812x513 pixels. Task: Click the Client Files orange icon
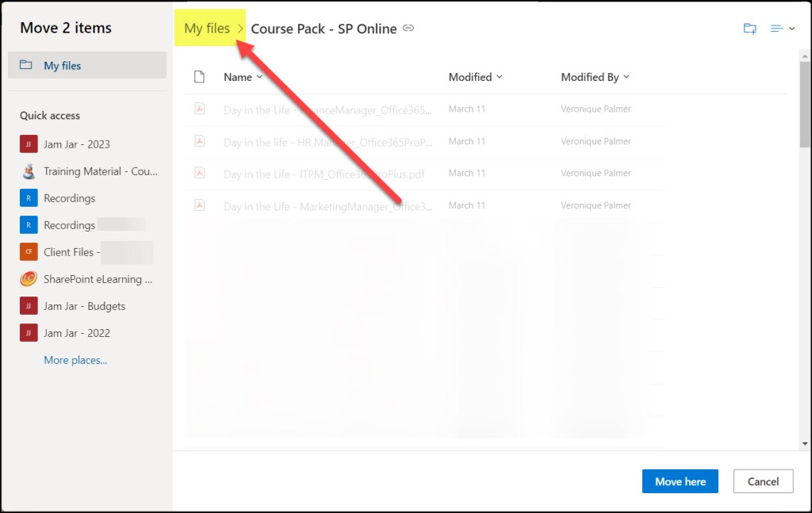29,252
